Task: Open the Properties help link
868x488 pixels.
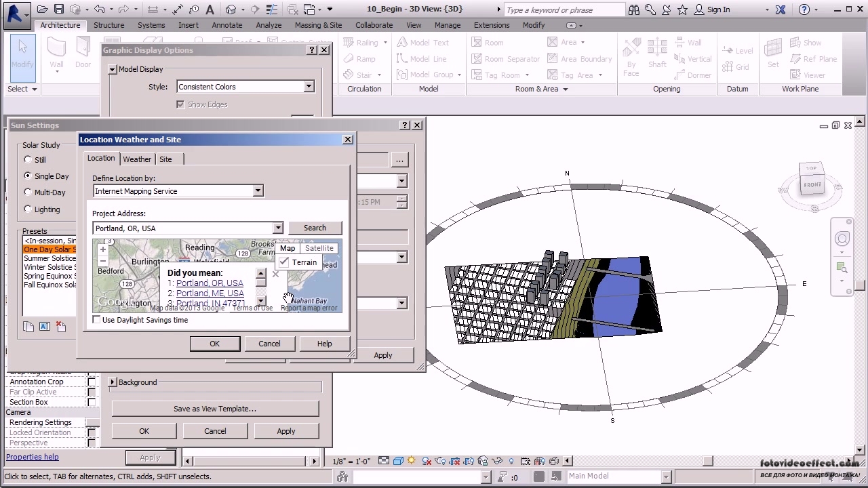Action: point(33,457)
